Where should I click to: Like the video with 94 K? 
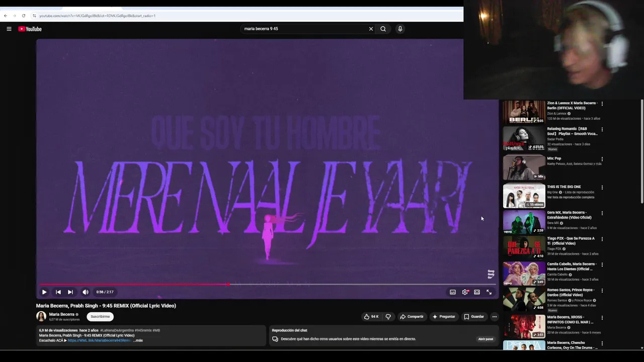(x=371, y=316)
